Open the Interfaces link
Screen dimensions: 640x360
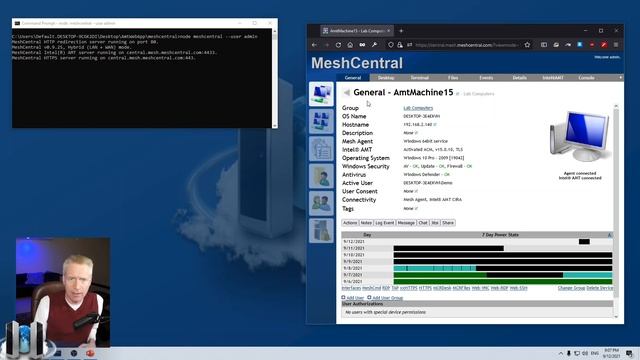[x=351, y=288]
